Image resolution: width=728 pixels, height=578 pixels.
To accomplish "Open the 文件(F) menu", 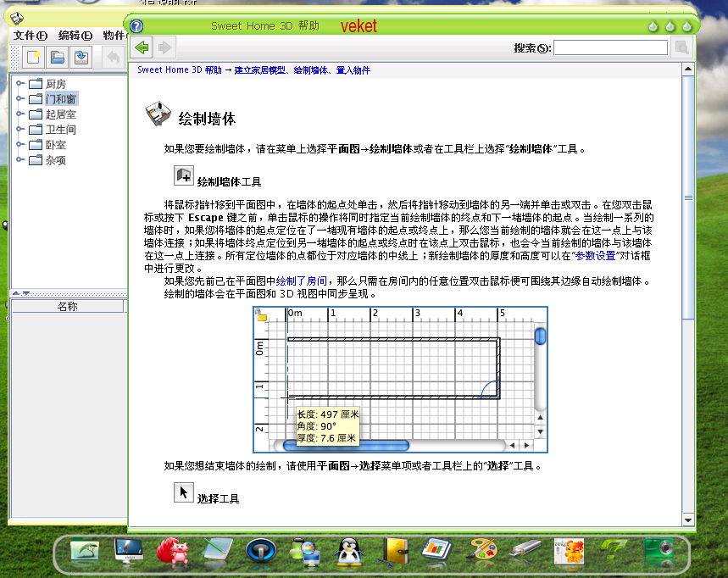I will 31,36.
